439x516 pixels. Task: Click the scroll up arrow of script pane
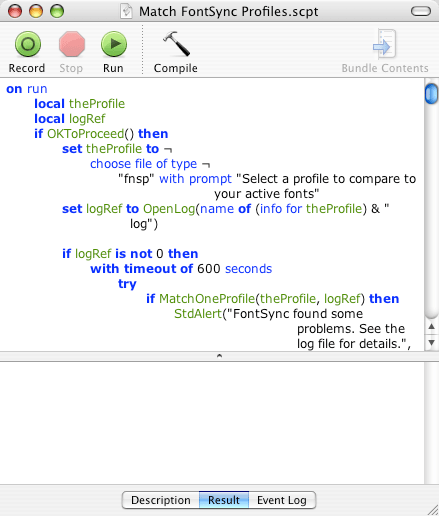[x=431, y=326]
